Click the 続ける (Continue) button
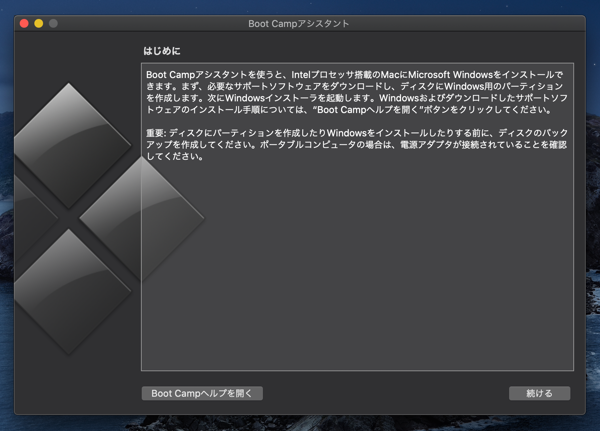The height and width of the screenshot is (431, 600). click(539, 393)
